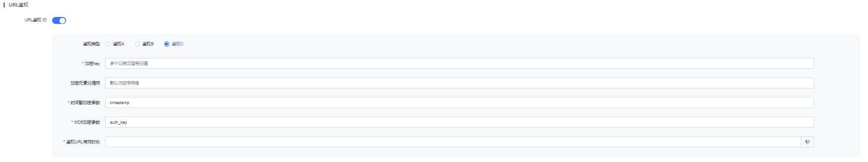This screenshot has width=868, height=162.
Task: Open the help tooltip icon beside URL鉴权
Action: [45, 20]
